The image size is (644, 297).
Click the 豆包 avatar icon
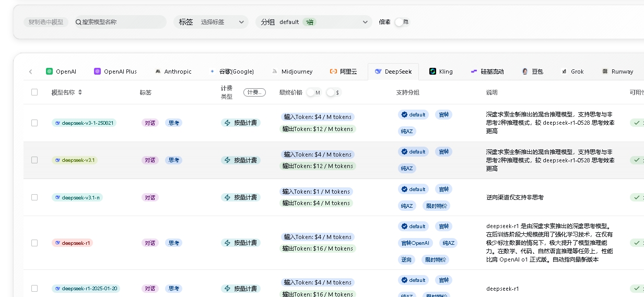click(525, 72)
